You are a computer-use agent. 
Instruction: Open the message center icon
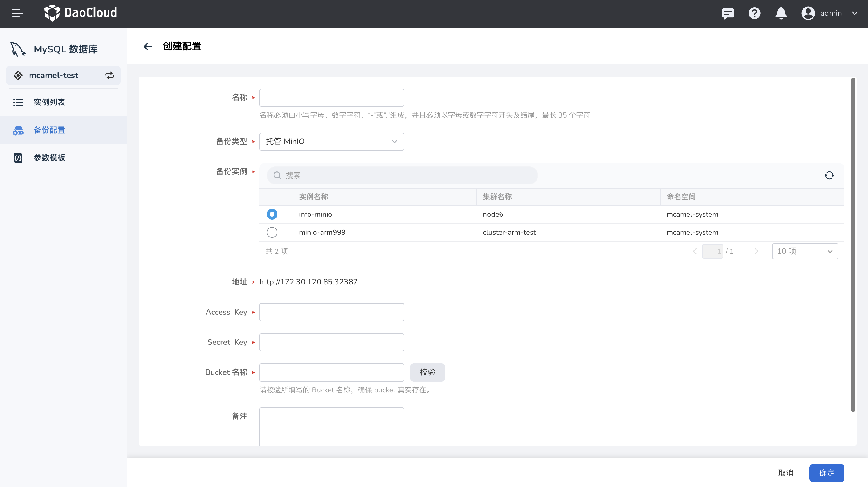point(728,14)
